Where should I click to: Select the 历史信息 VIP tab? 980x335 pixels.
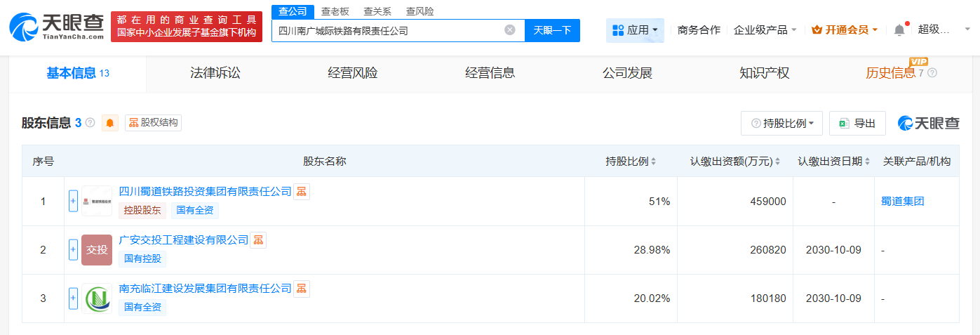[x=890, y=73]
